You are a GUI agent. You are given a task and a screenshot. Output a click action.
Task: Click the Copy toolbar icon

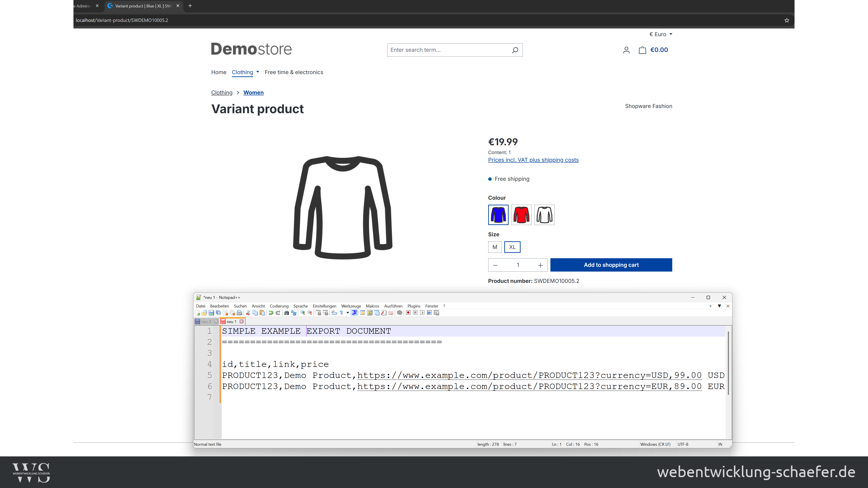255,312
